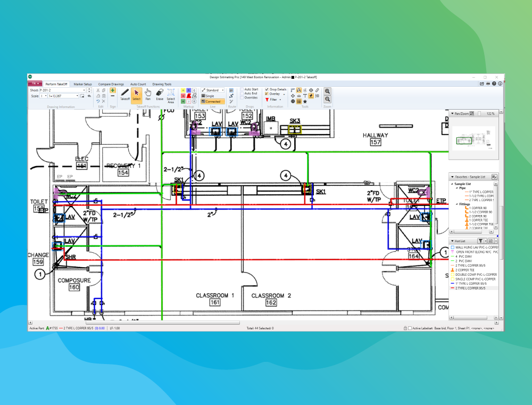The height and width of the screenshot is (405, 532).
Task: Select the Takeoff pencil tool
Action: click(x=124, y=94)
